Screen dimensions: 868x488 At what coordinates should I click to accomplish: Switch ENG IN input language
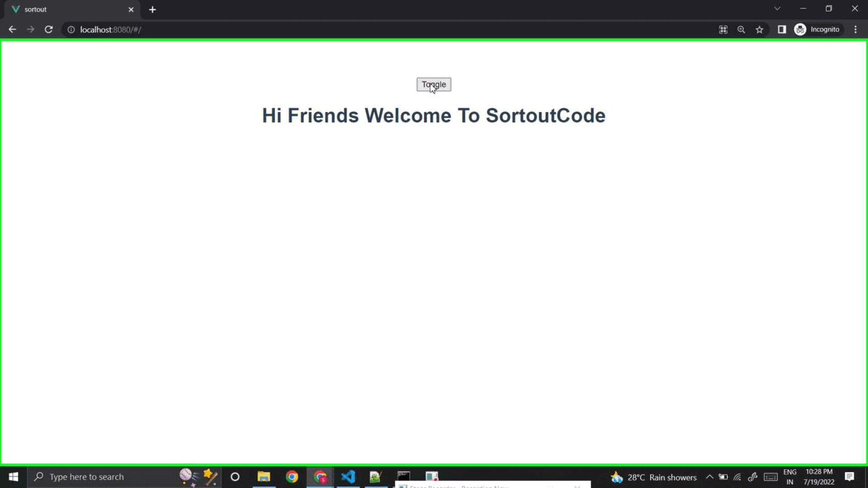coord(790,477)
